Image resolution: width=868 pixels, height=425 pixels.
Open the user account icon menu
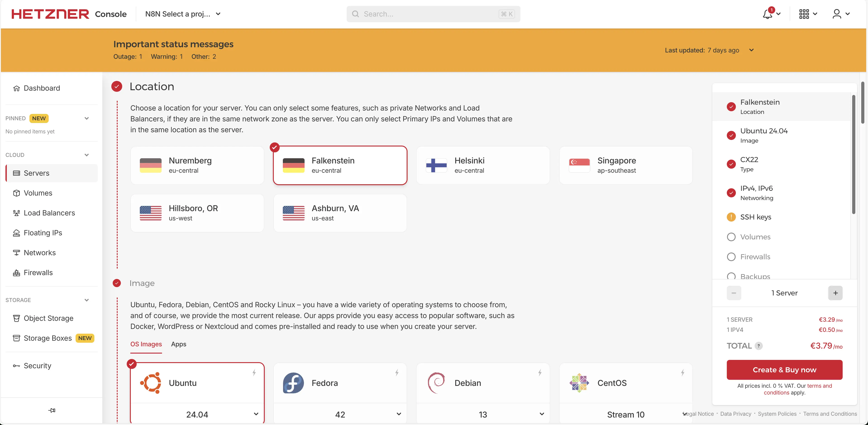[x=837, y=14]
